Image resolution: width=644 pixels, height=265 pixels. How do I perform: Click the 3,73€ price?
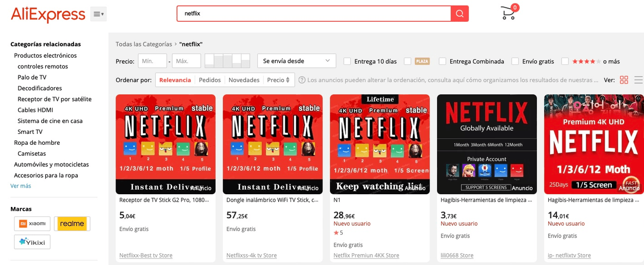click(x=449, y=215)
